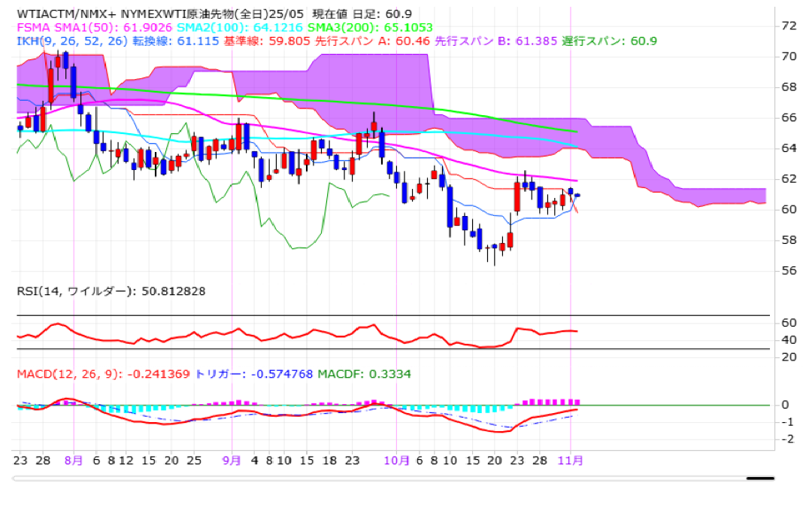Select the IKH(9, 26, 52, 26) indicator label

pyautogui.click(x=66, y=41)
